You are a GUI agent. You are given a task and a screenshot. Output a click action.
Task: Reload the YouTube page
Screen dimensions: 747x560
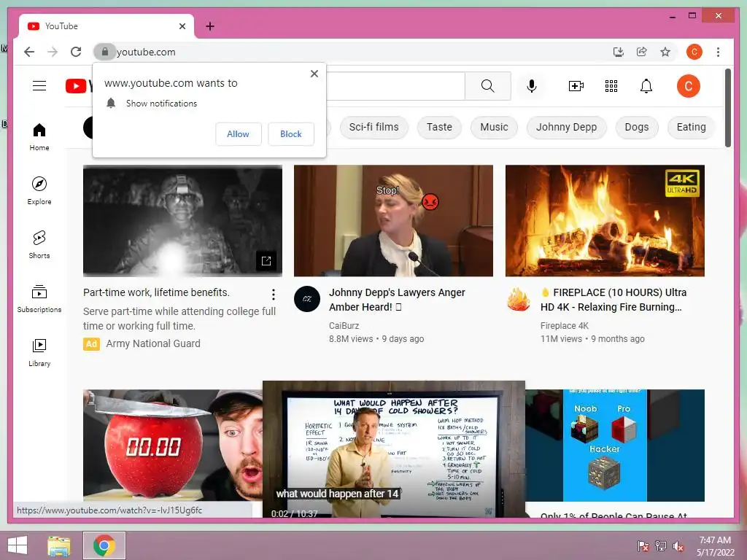76,52
